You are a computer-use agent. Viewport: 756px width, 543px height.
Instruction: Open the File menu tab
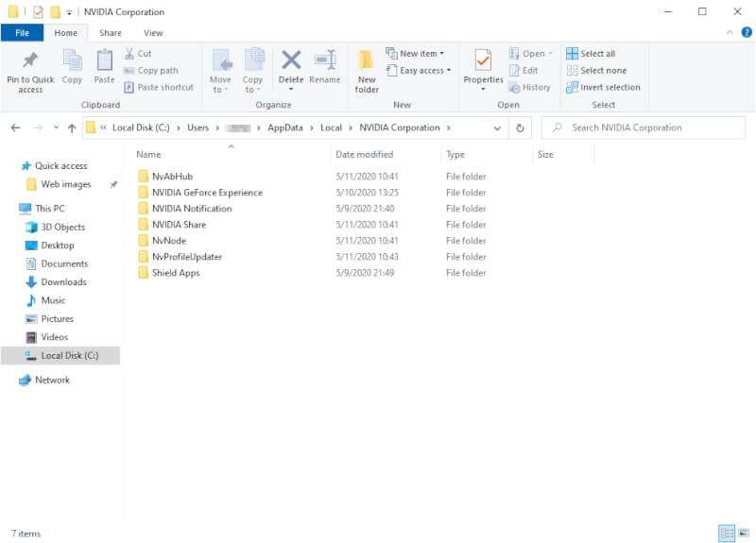coord(22,33)
